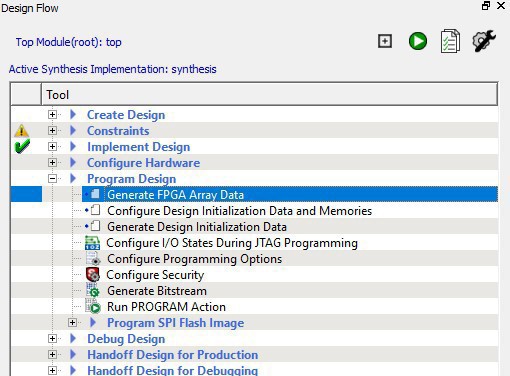The width and height of the screenshot is (510, 376).
Task: Click the Generate Bitstream icon
Action: pyautogui.click(x=92, y=290)
